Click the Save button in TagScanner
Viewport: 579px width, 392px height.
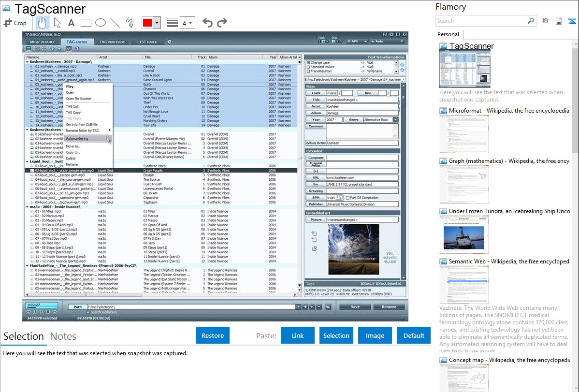pyautogui.click(x=355, y=306)
